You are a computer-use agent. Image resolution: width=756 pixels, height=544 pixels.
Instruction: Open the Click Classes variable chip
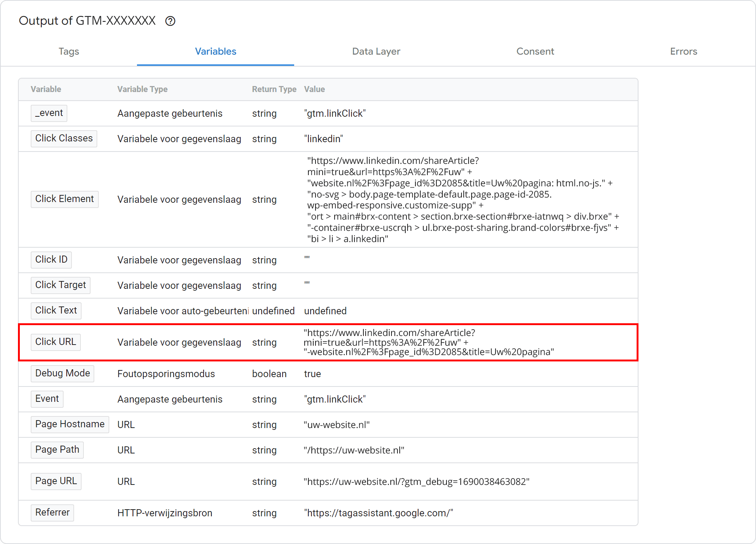tap(64, 138)
